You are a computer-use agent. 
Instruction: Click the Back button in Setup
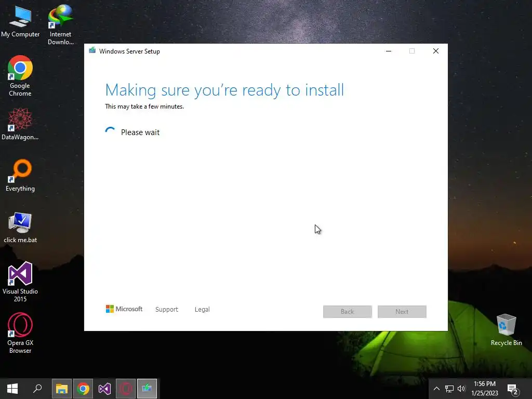(x=348, y=312)
